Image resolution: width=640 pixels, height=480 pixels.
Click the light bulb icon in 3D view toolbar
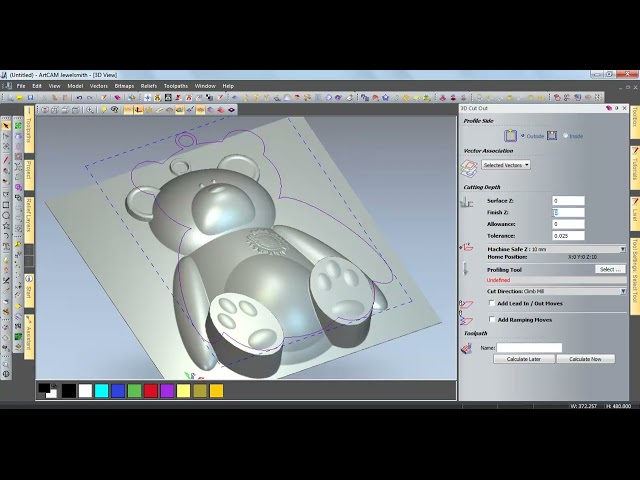(x=104, y=110)
